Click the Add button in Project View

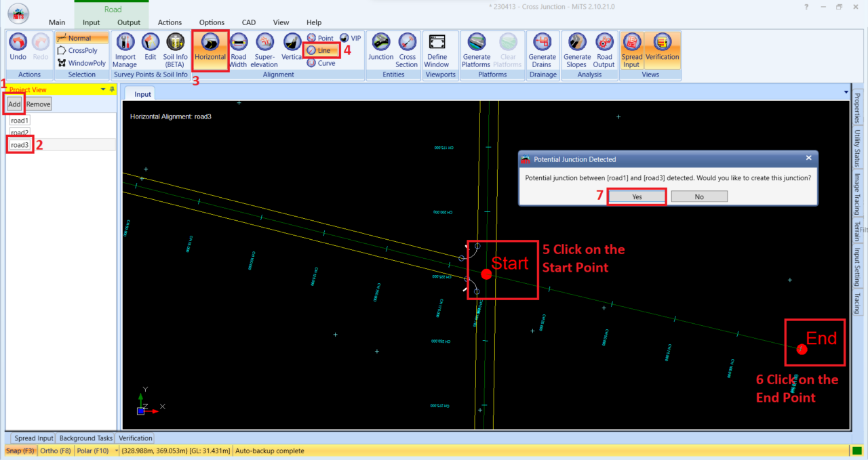pos(14,104)
